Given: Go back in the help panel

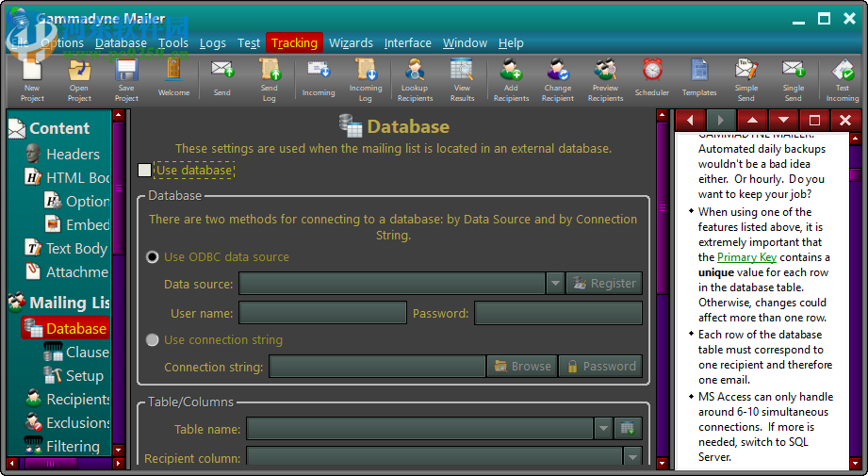Looking at the screenshot, I should point(690,120).
